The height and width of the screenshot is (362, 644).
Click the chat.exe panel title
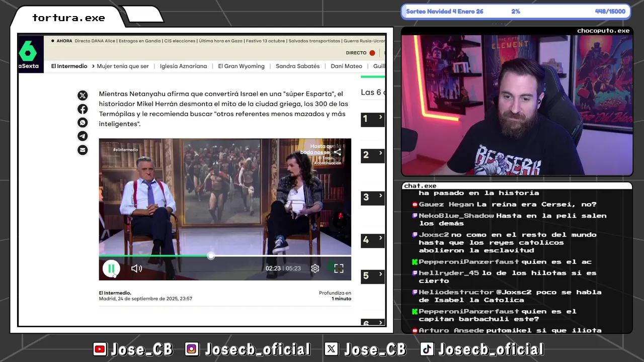pyautogui.click(x=420, y=186)
